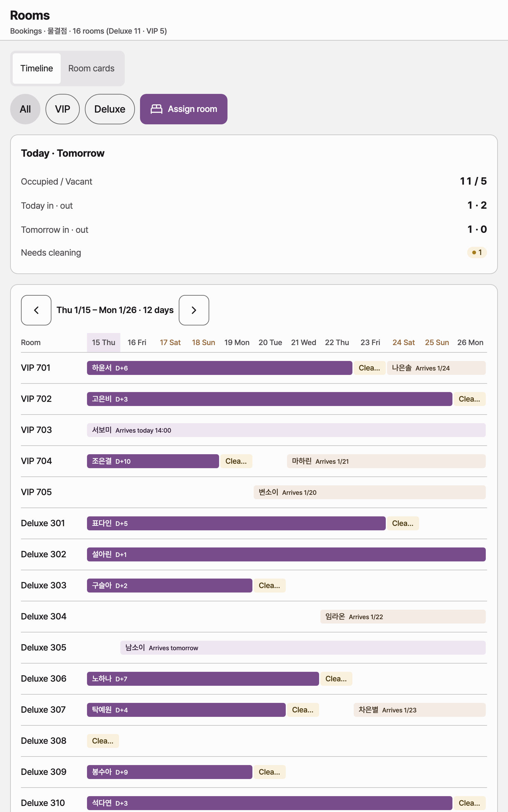508x812 pixels.
Task: Open 마하린 Arrives 1/21 reservation
Action: pos(386,461)
